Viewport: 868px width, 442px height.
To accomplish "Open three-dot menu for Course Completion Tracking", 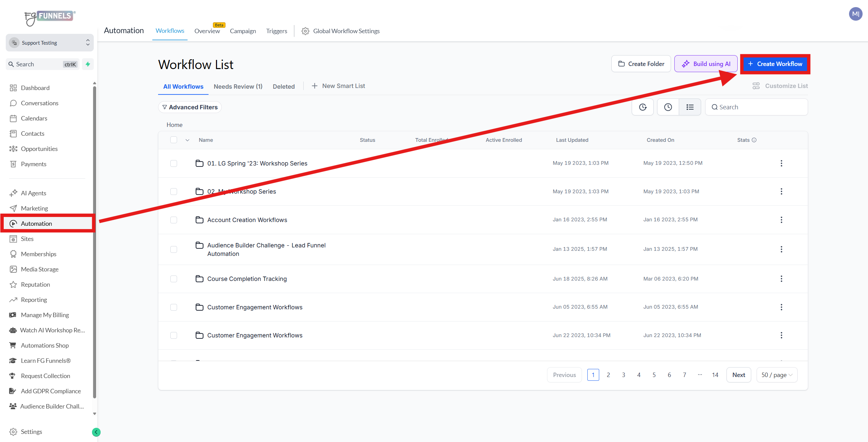I will point(781,279).
